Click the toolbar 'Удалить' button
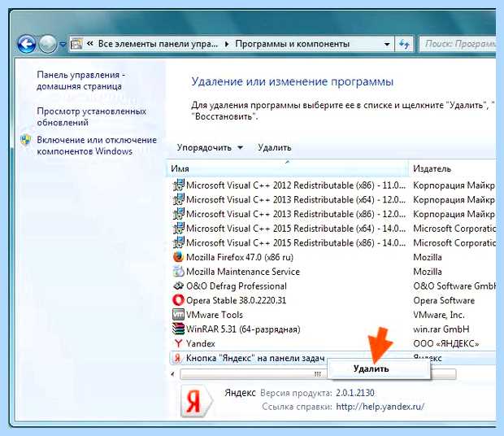This screenshot has width=504, height=436. tap(275, 147)
